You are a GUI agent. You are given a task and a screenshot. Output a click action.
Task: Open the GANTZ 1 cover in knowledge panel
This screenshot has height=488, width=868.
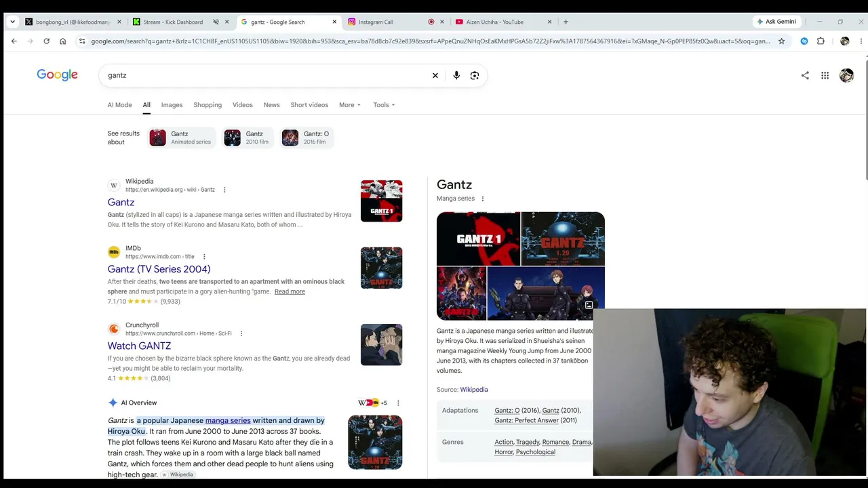coord(478,239)
